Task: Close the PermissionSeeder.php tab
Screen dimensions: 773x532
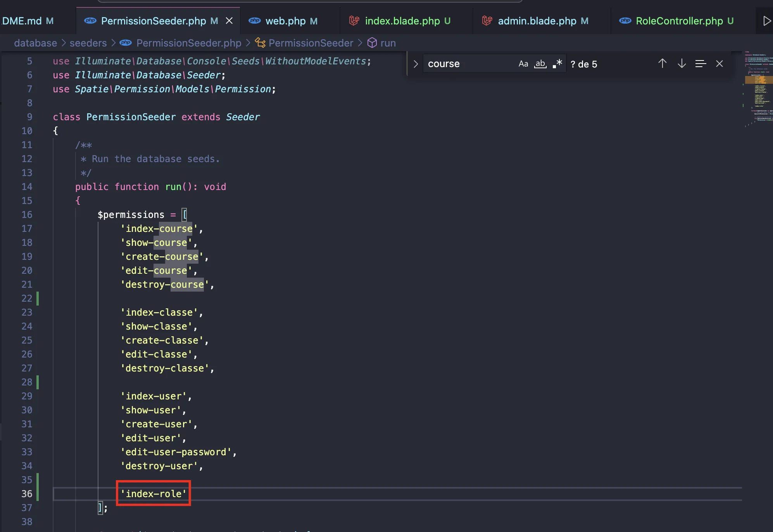Action: click(229, 21)
